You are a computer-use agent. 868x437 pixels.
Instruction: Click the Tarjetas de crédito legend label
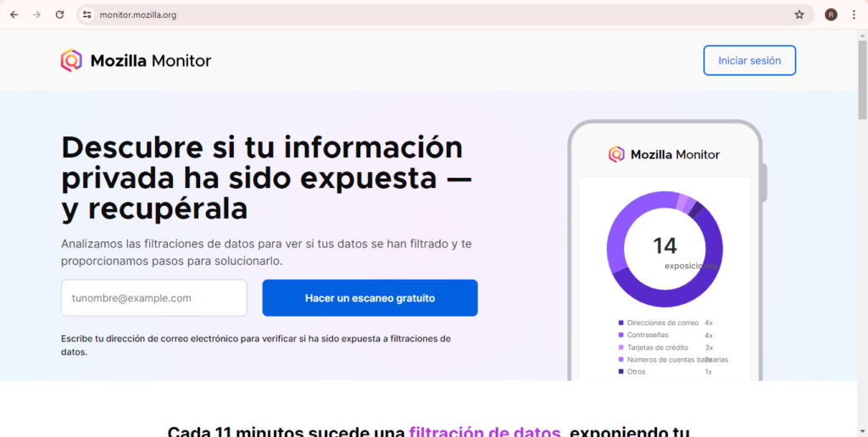658,347
